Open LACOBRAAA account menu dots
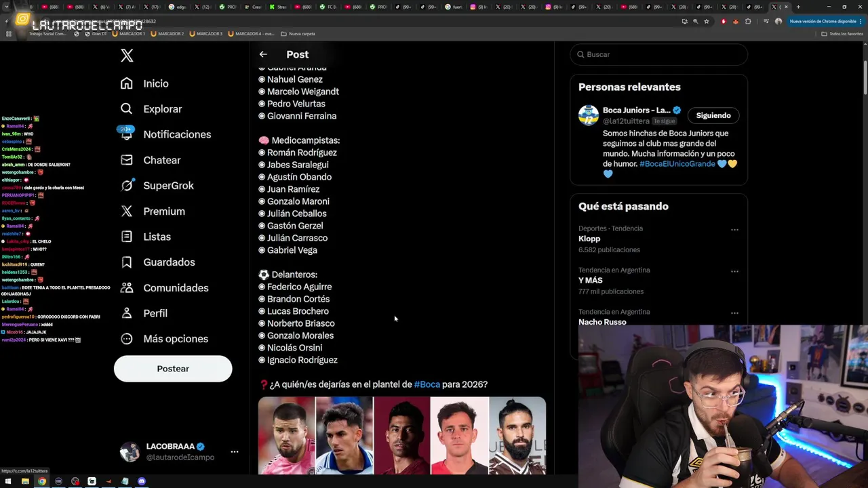868x488 pixels. pyautogui.click(x=235, y=451)
